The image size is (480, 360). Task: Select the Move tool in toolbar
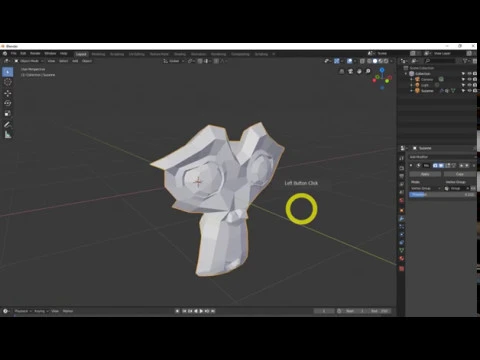8,93
